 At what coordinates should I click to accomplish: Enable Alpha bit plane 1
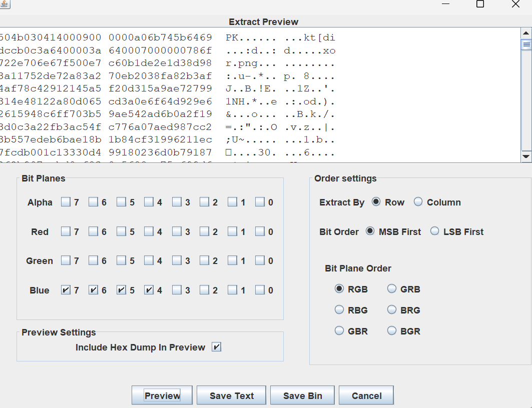coord(232,202)
